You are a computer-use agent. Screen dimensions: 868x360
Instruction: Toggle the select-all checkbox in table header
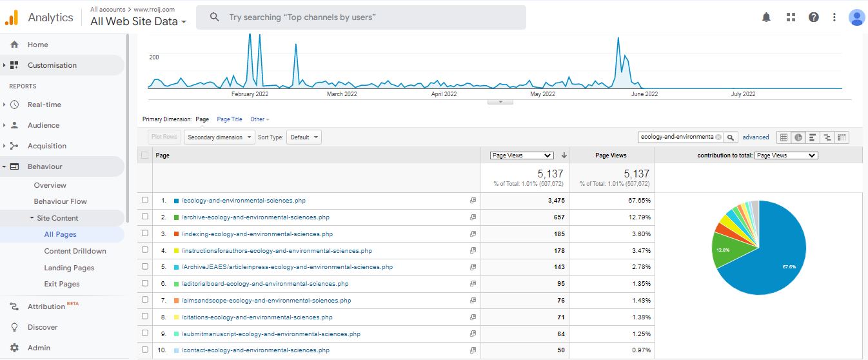tap(145, 155)
